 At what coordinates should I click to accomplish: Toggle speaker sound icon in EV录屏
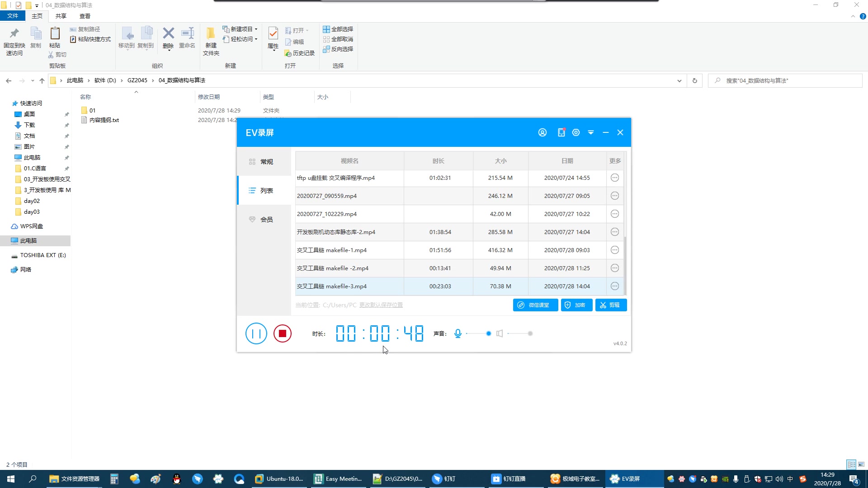pos(500,333)
